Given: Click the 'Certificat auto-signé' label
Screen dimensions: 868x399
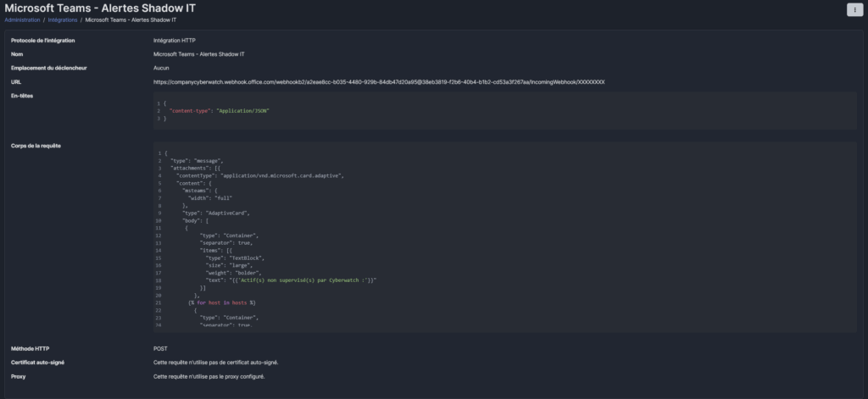Looking at the screenshot, I should coord(37,363).
